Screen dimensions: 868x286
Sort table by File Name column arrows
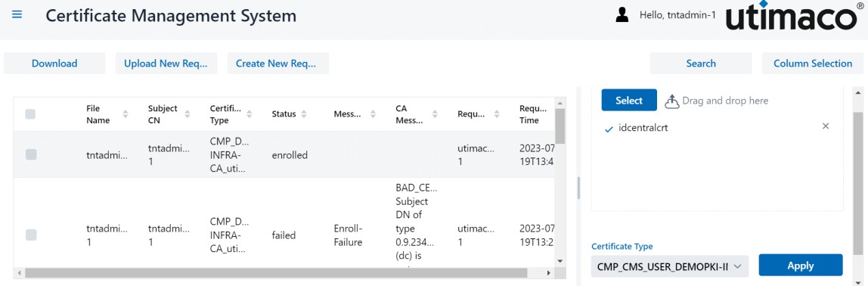coord(125,114)
